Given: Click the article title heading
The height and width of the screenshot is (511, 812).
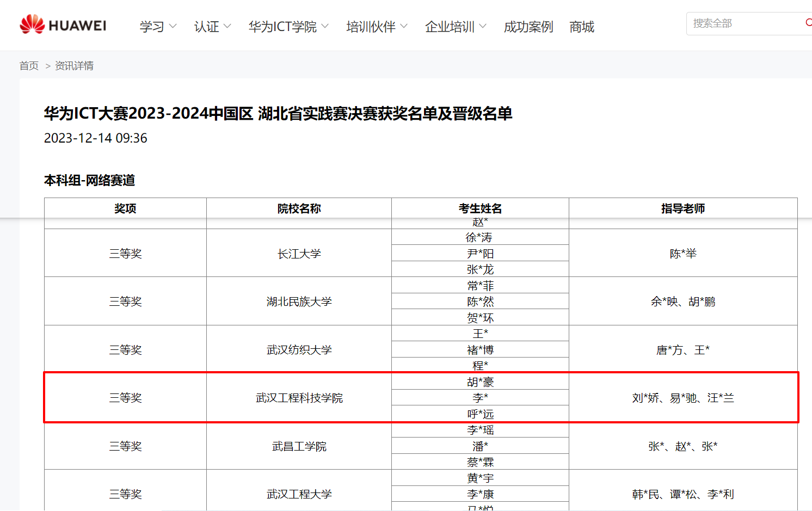Looking at the screenshot, I should (278, 114).
